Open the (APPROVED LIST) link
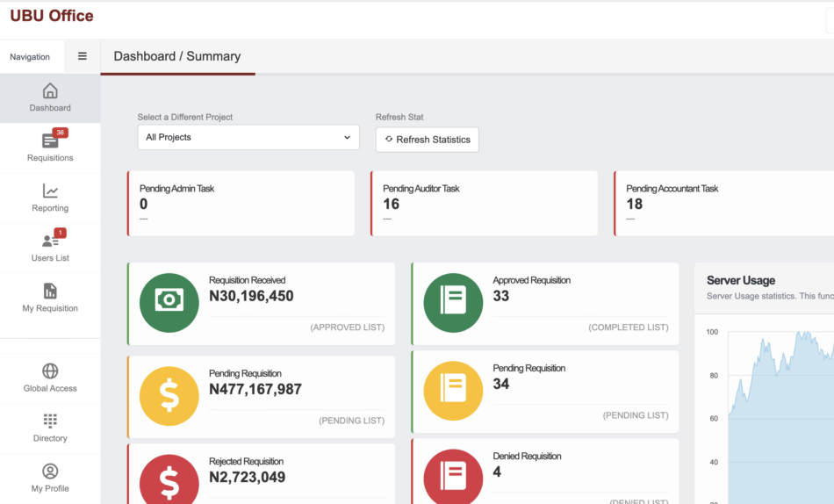The image size is (834, 504). (x=347, y=328)
